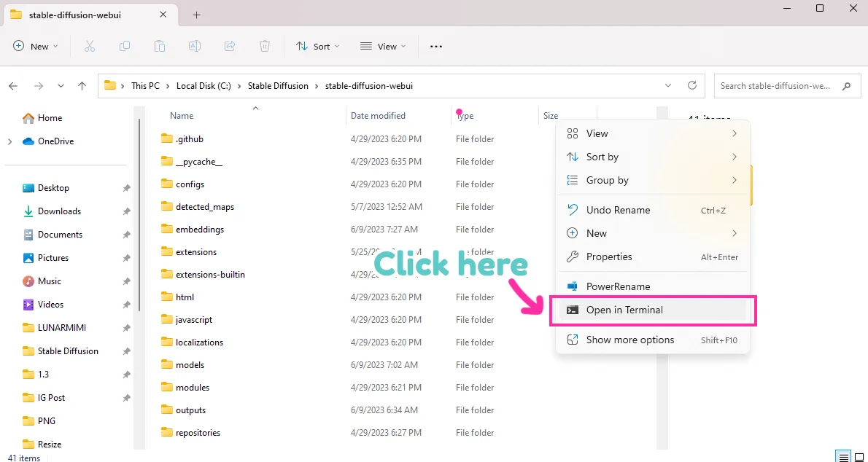
Task: Click the Paste clipboard icon in toolbar
Action: click(x=160, y=47)
